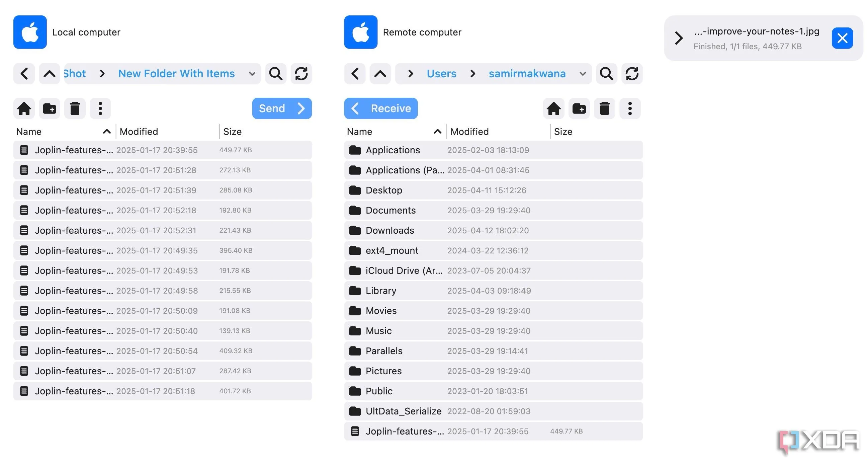Click the Receive button
This screenshot has width=868, height=464.
(x=381, y=108)
